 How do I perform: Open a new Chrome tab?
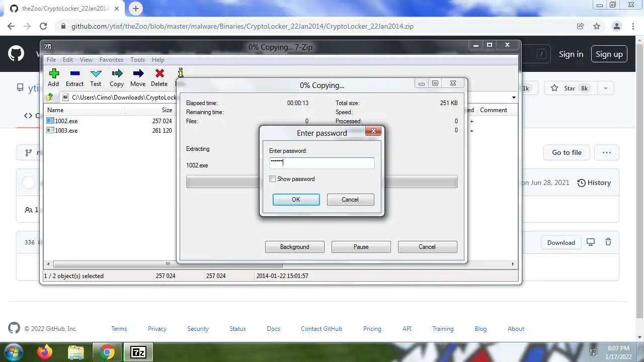pyautogui.click(x=136, y=8)
